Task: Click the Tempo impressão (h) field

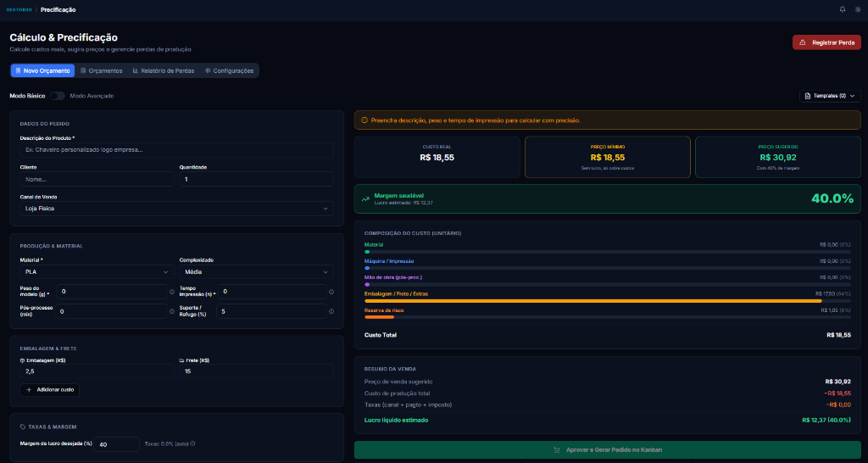Action: coord(272,292)
